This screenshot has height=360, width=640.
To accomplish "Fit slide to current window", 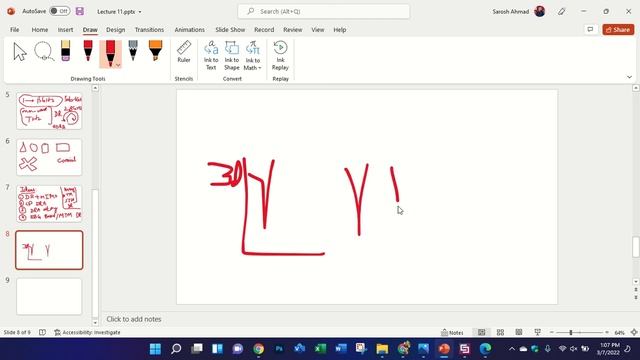I will [x=634, y=332].
